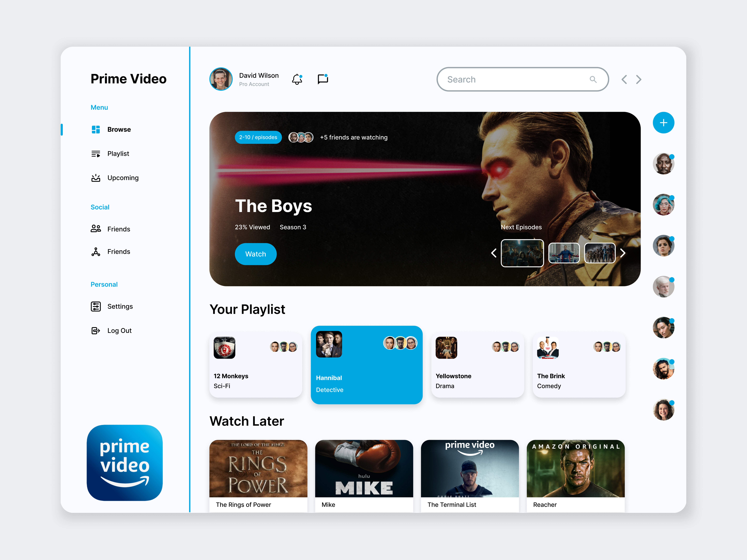The image size is (747, 560).
Task: Open the Browse section in sidebar
Action: click(96, 129)
